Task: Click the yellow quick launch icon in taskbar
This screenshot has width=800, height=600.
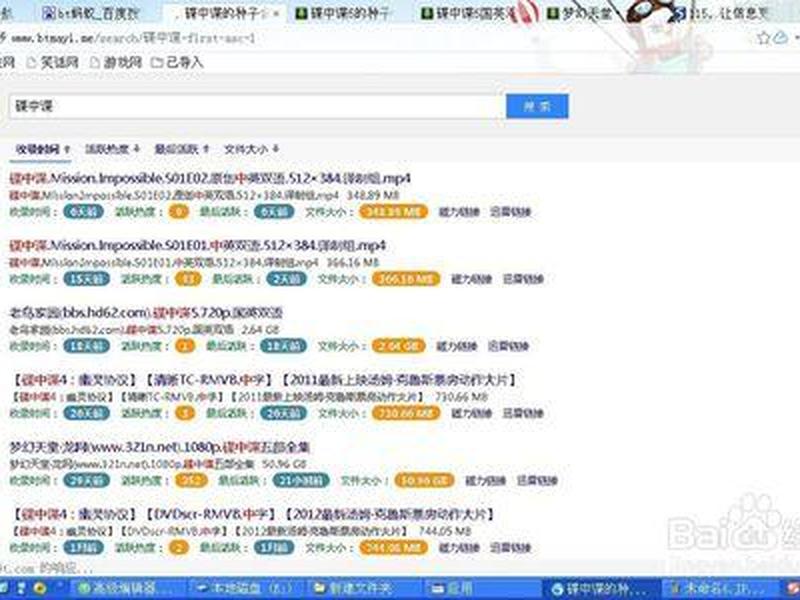Action: [x=39, y=588]
